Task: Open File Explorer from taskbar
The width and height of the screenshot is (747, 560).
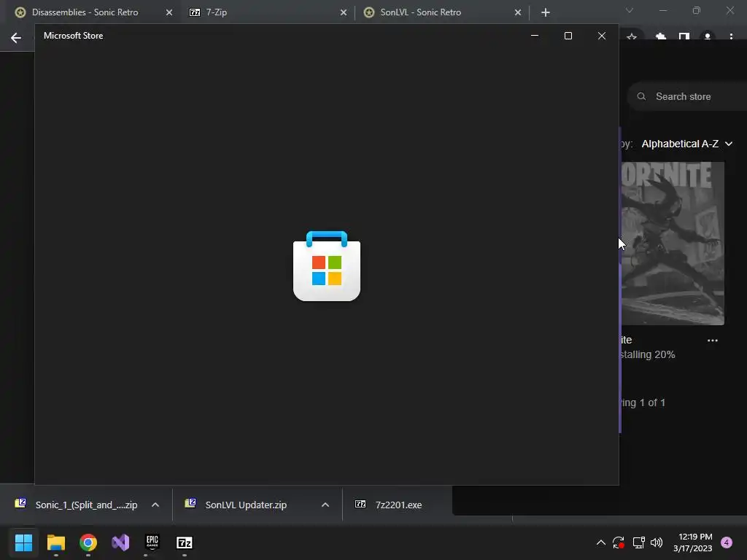Action: [x=55, y=542]
